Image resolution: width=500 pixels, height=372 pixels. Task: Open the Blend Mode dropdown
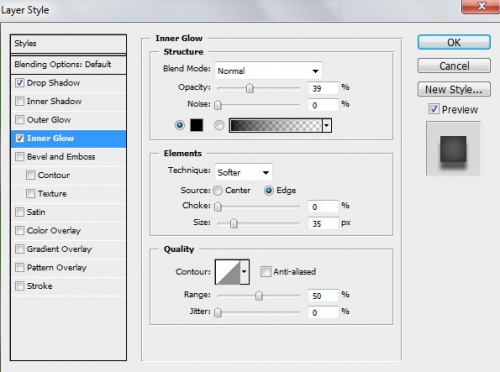(268, 70)
